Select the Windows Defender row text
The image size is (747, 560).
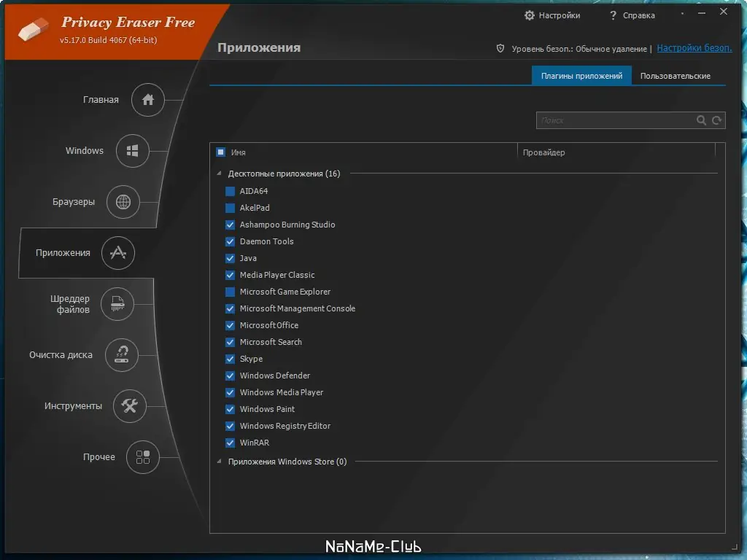[x=275, y=376]
